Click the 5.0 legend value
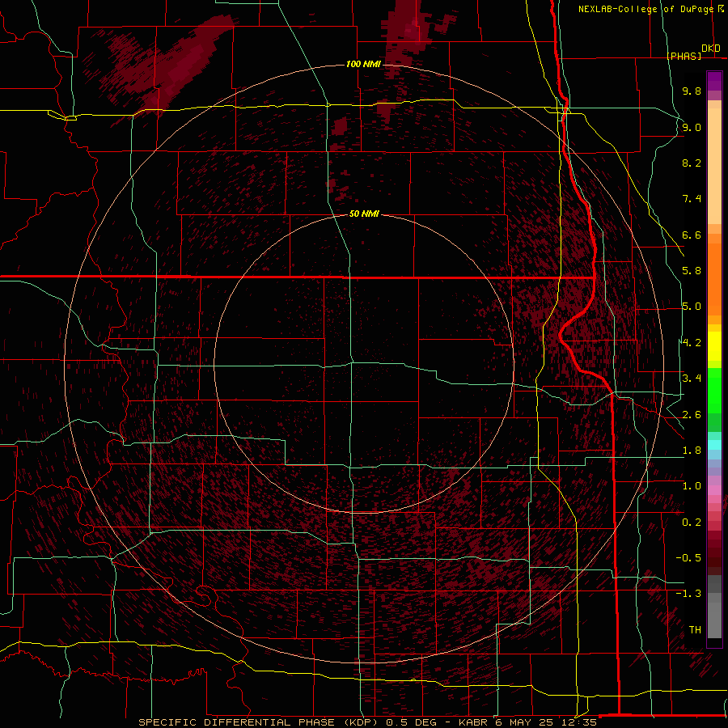 pyautogui.click(x=692, y=307)
